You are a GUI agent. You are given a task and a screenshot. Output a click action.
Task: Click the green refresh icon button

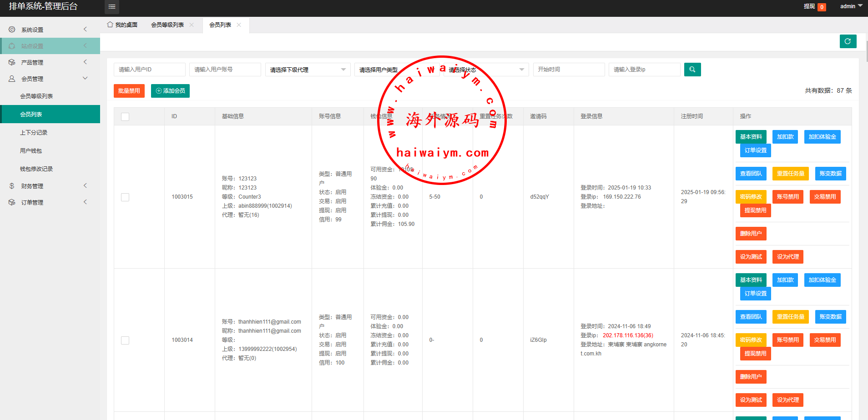pyautogui.click(x=848, y=41)
